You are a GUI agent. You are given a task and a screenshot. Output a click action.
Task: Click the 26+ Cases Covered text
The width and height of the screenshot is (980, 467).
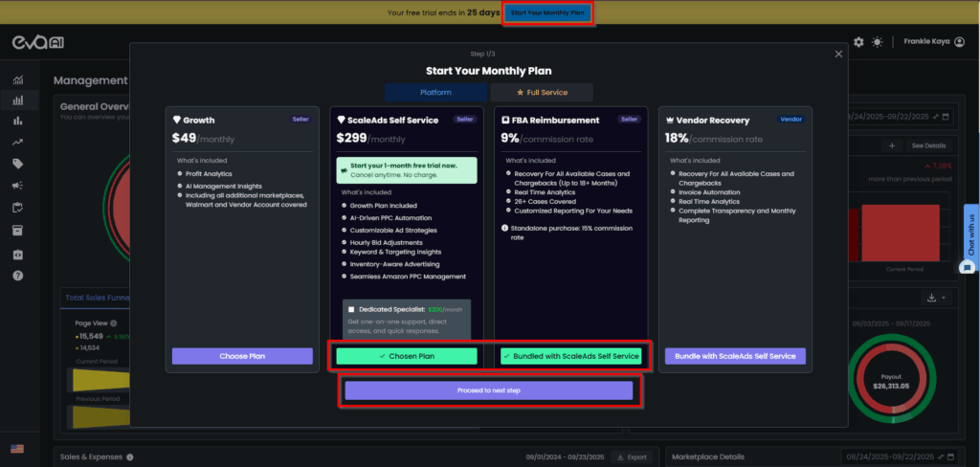[544, 201]
